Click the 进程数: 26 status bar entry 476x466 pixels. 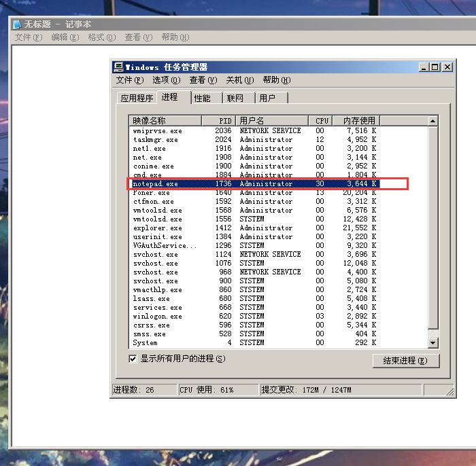(145, 390)
